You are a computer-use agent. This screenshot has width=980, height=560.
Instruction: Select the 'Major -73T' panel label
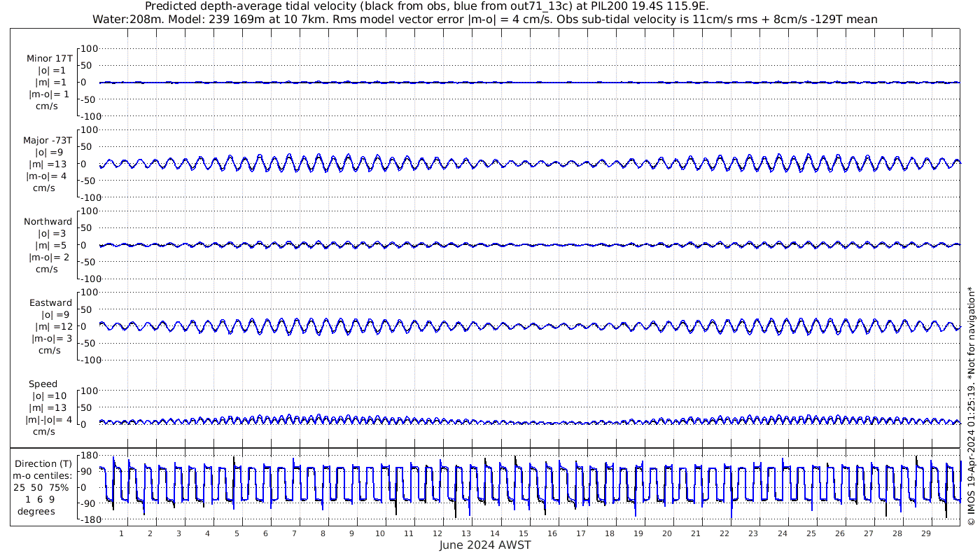pos(48,140)
